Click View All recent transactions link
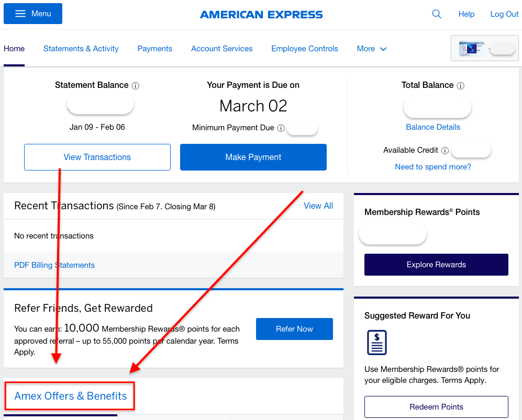 tap(318, 206)
